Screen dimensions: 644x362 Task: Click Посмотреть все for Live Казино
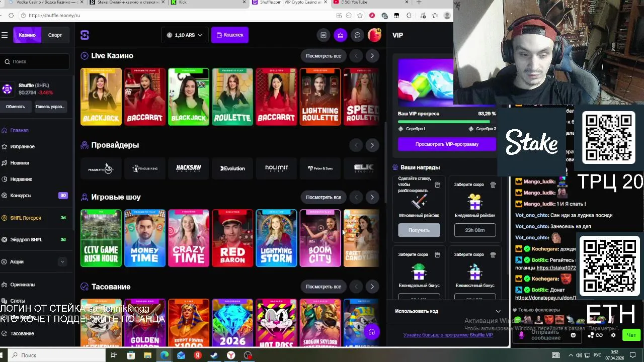pos(324,56)
